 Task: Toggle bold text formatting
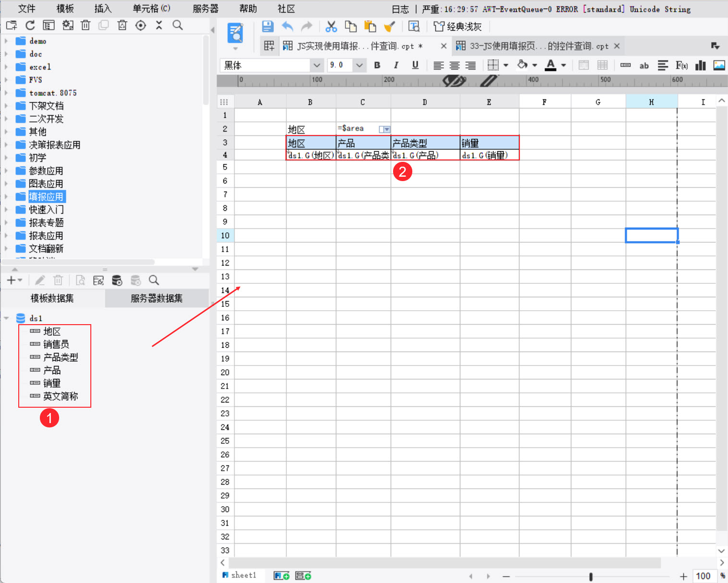[377, 65]
